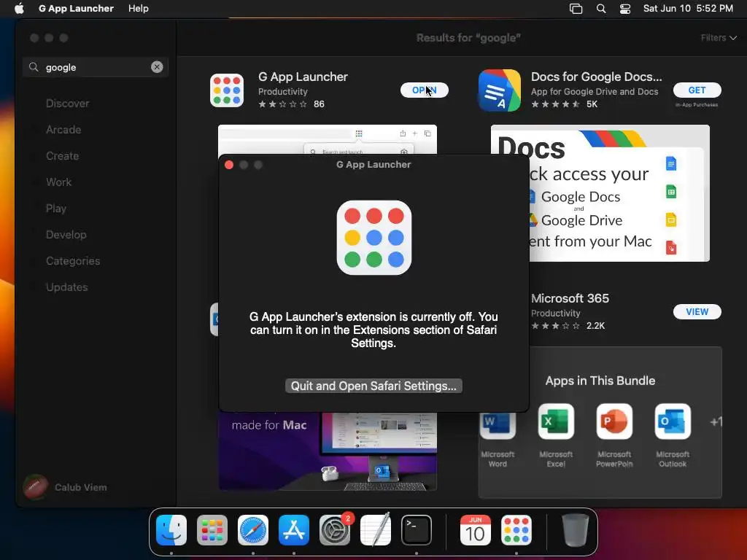Screen dimensions: 747x560
Task: Open Microsoft 365 title link
Action: (x=570, y=298)
